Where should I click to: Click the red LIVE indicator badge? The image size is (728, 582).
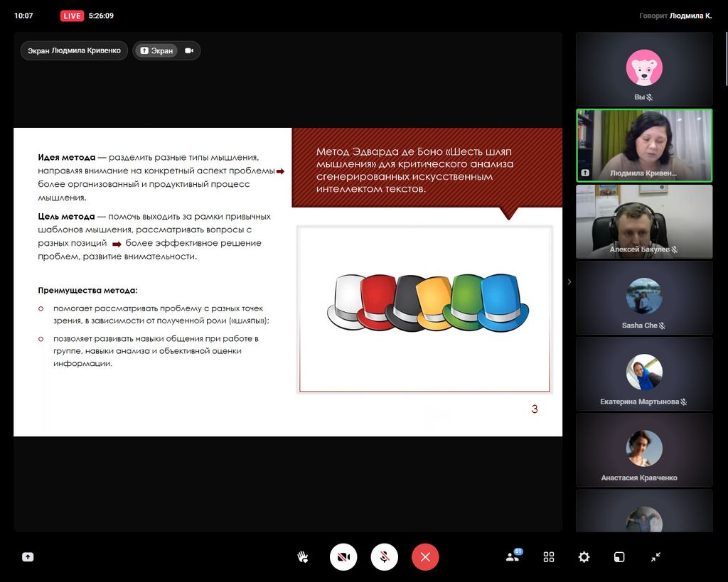72,16
